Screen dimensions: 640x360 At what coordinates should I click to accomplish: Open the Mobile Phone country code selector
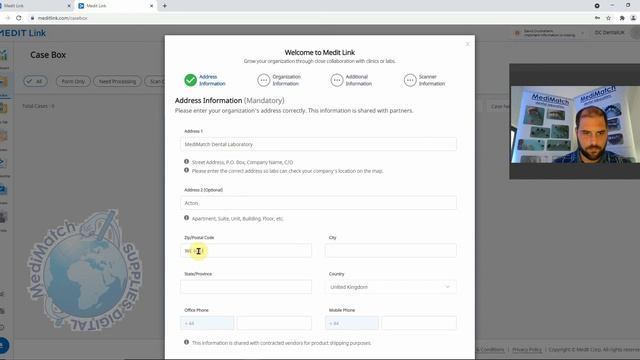tap(352, 323)
